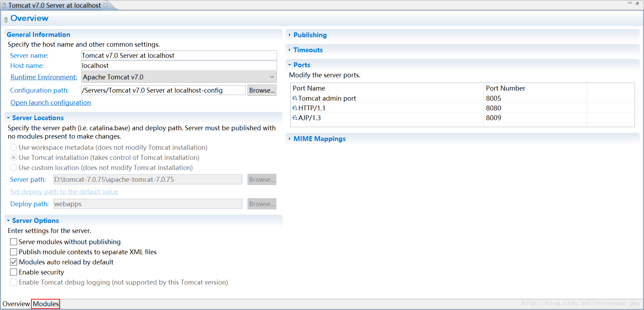Expand the Publishing section
The width and height of the screenshot is (644, 310).
[x=290, y=35]
